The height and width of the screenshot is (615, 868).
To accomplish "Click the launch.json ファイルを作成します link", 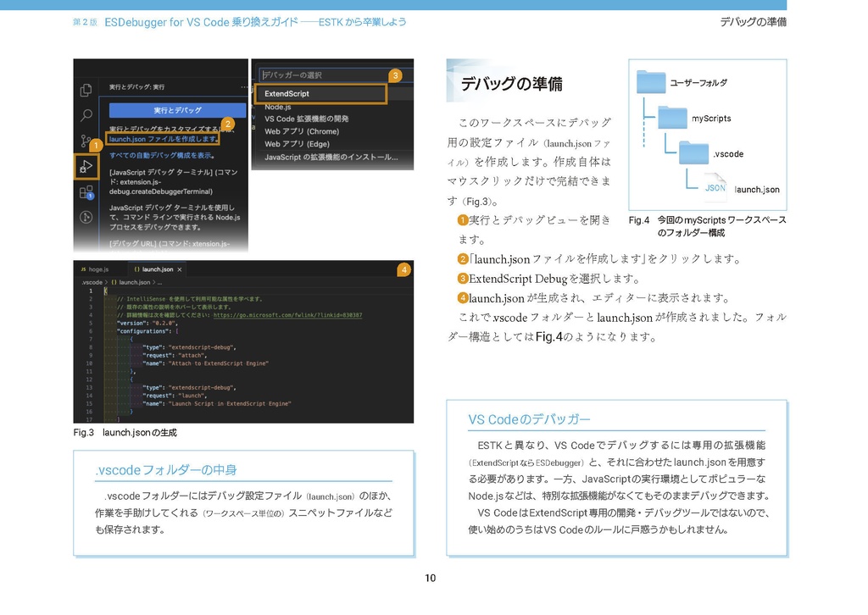I will (164, 139).
